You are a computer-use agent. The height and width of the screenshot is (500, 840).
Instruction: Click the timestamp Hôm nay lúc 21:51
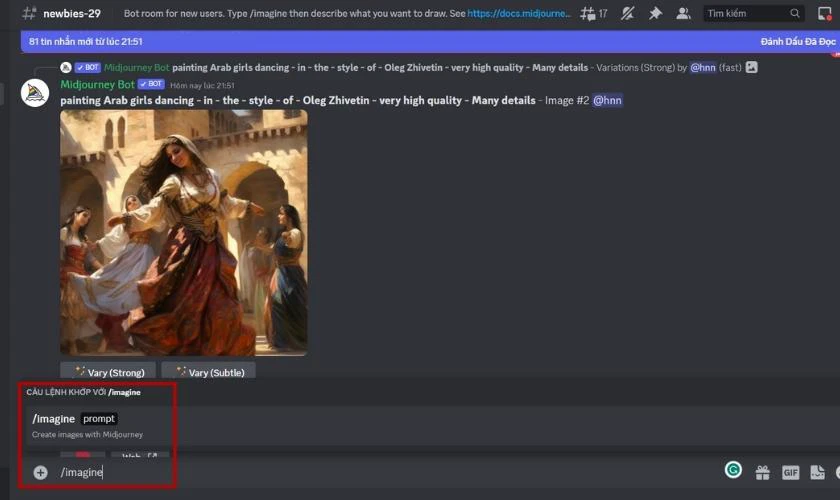click(202, 85)
